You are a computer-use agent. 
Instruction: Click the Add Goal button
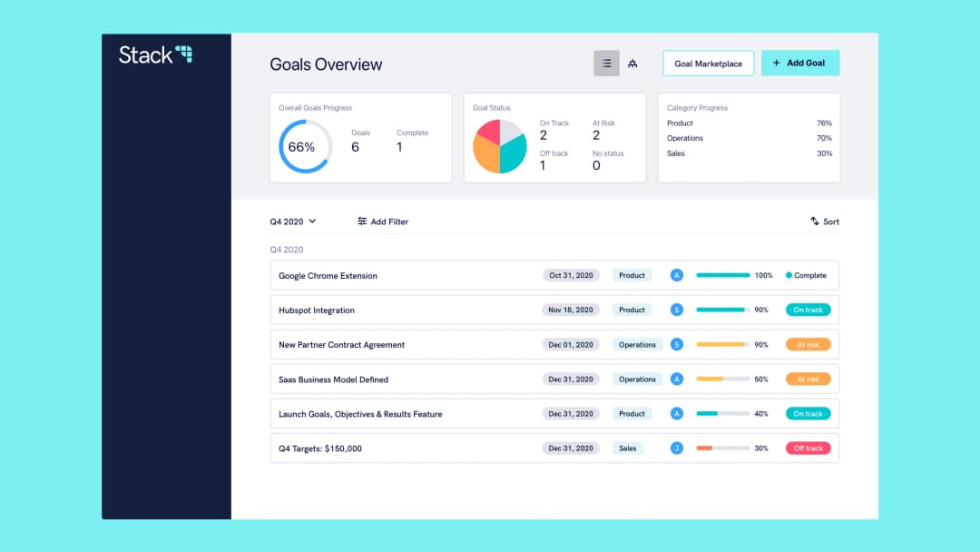point(800,64)
